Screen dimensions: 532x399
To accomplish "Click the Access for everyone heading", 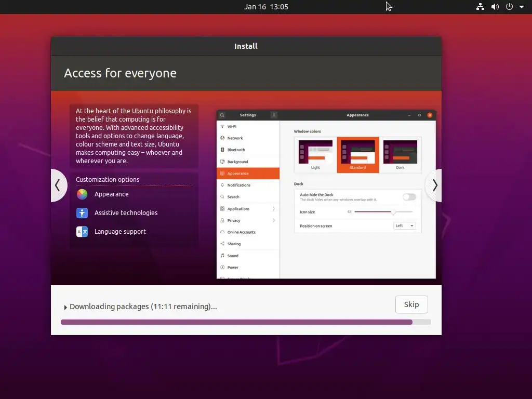I will point(120,73).
